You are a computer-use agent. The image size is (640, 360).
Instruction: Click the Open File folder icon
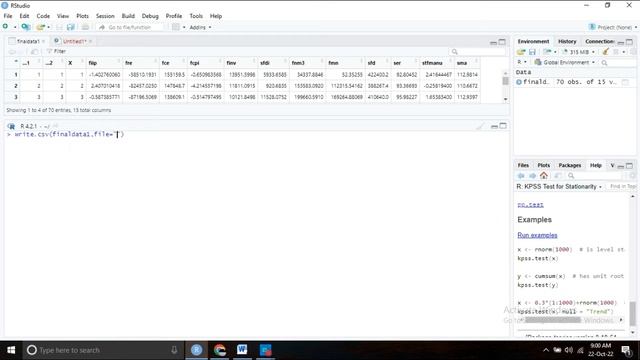40,27
